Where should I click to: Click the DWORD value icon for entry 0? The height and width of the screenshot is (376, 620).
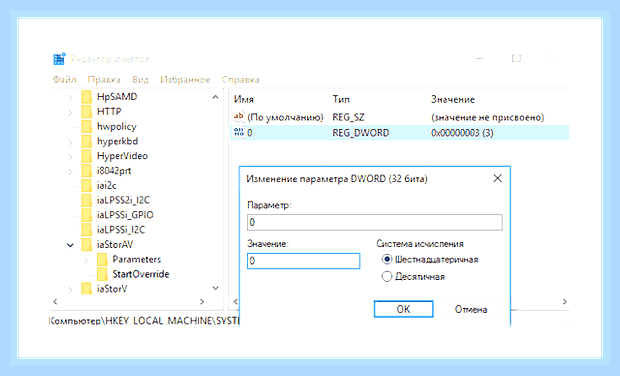239,132
